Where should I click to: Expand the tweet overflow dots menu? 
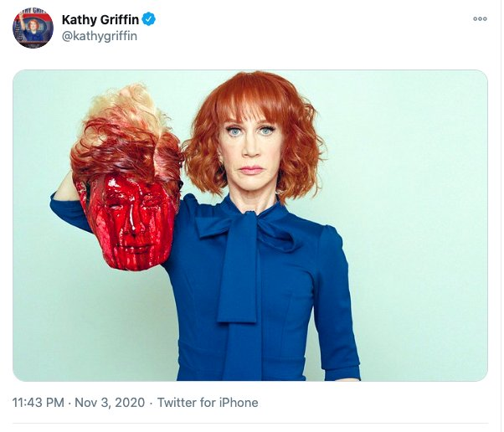coord(480,19)
